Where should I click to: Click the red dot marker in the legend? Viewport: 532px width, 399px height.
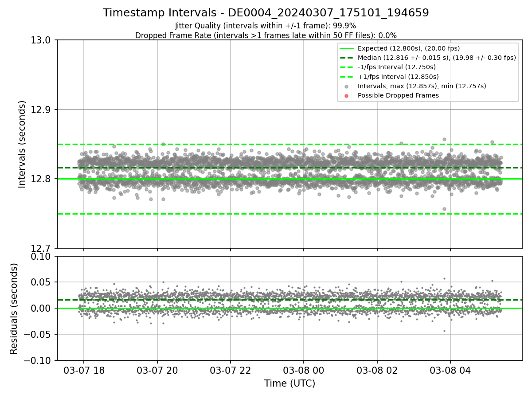[347, 96]
